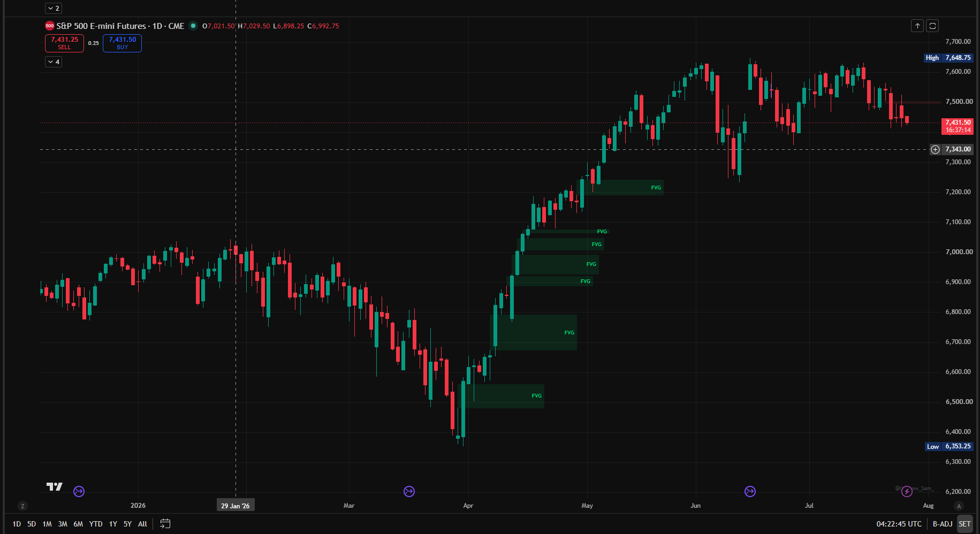Select the 1D time range
Image resolution: width=980 pixels, height=534 pixels.
[x=17, y=524]
